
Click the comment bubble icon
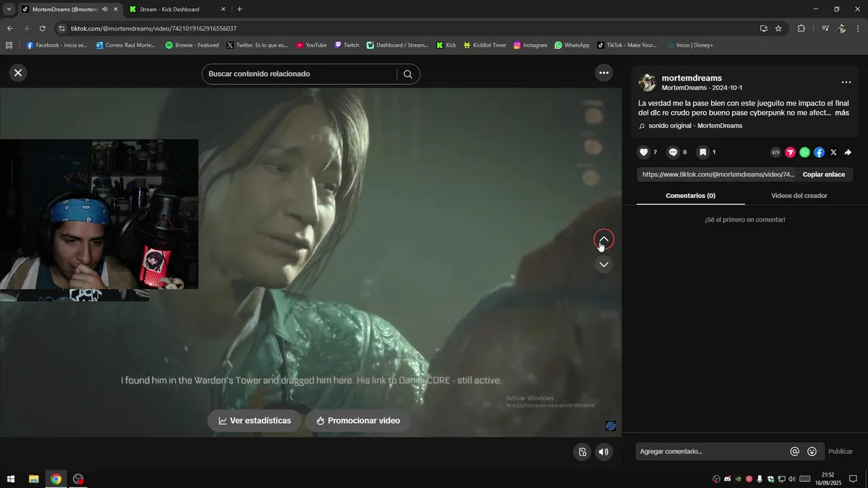pos(673,152)
